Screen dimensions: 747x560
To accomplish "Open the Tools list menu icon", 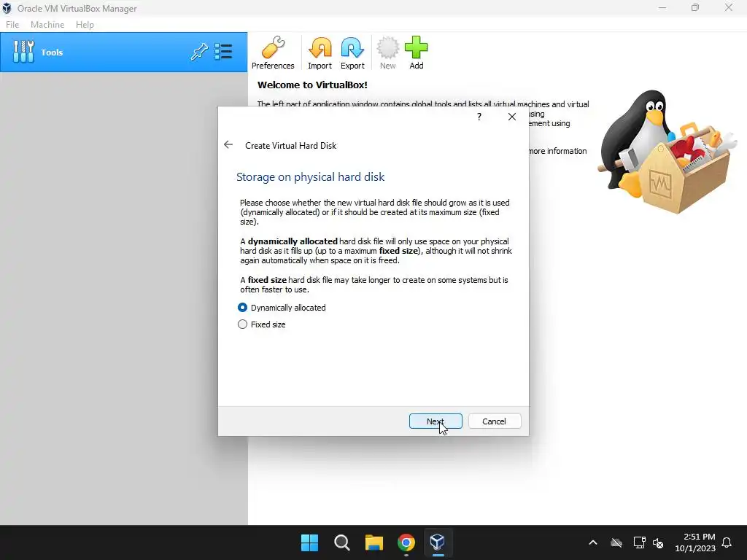I will coord(223,52).
